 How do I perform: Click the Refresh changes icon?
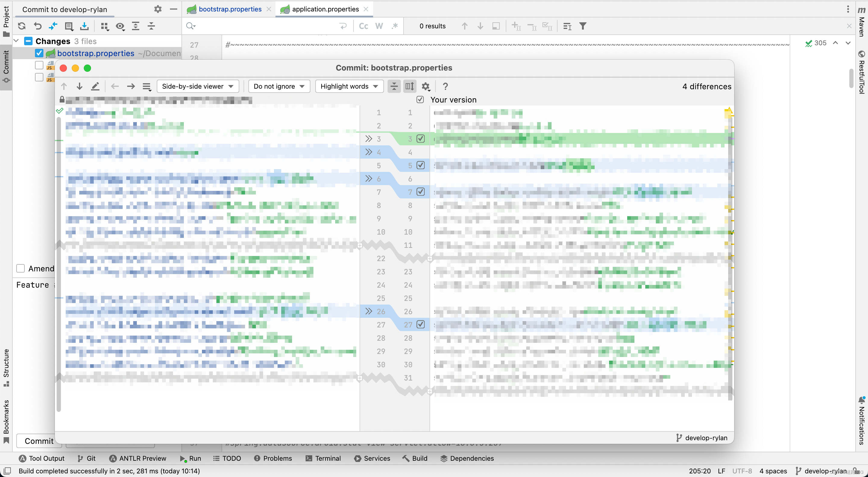point(22,26)
